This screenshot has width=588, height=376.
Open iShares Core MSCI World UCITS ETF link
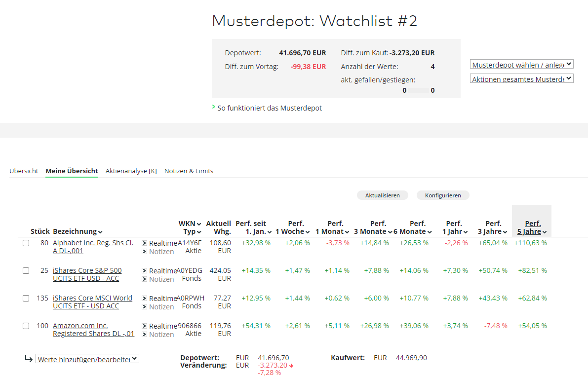pyautogui.click(x=93, y=302)
